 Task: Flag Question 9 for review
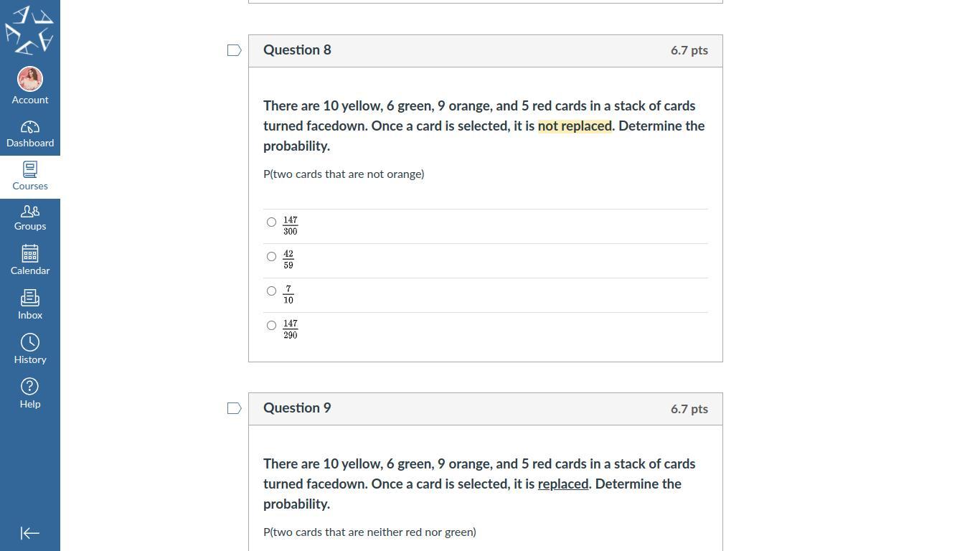[x=235, y=408]
